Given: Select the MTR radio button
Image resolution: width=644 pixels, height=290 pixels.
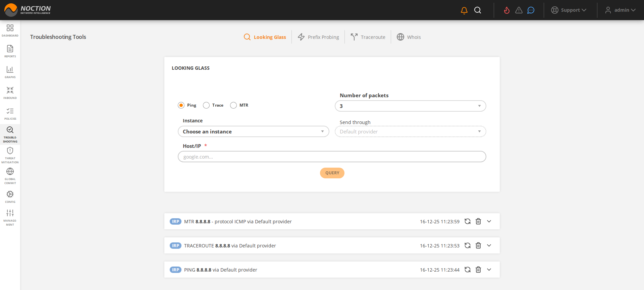Looking at the screenshot, I should 233,105.
